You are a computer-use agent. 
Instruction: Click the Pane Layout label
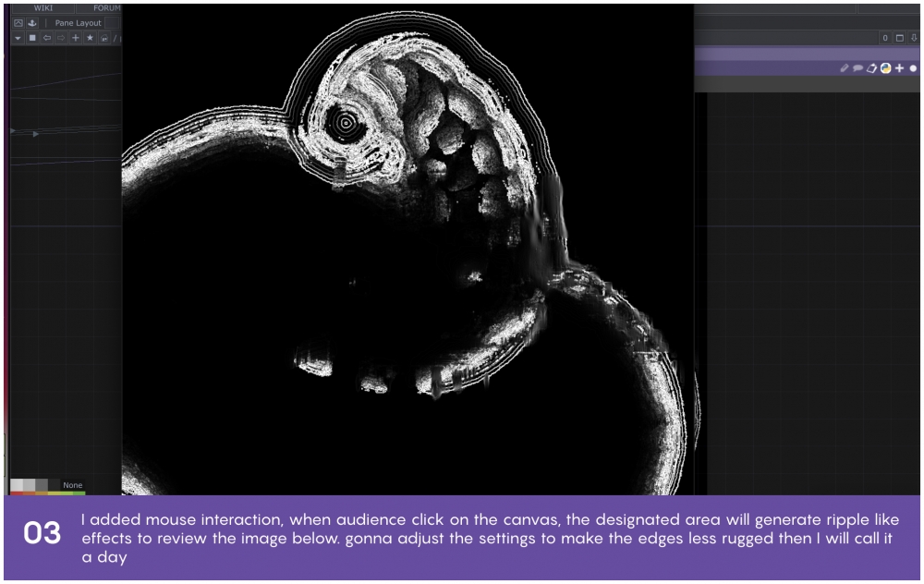pyautogui.click(x=78, y=23)
